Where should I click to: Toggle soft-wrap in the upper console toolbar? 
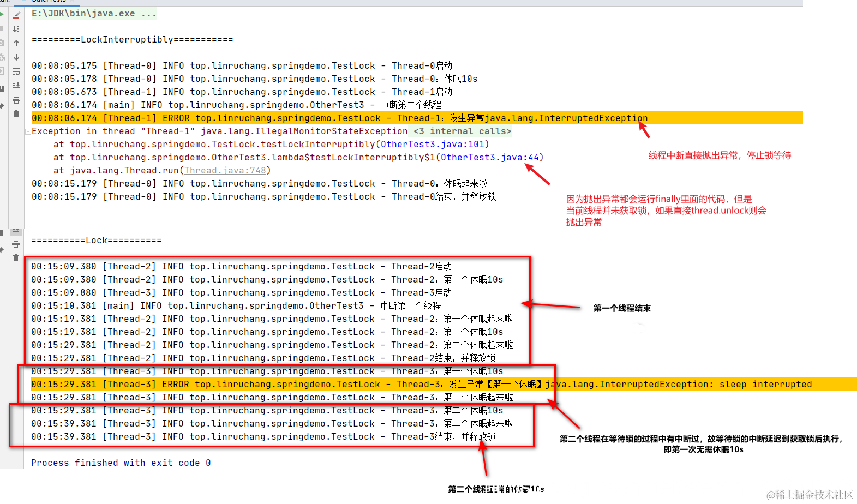tap(16, 71)
